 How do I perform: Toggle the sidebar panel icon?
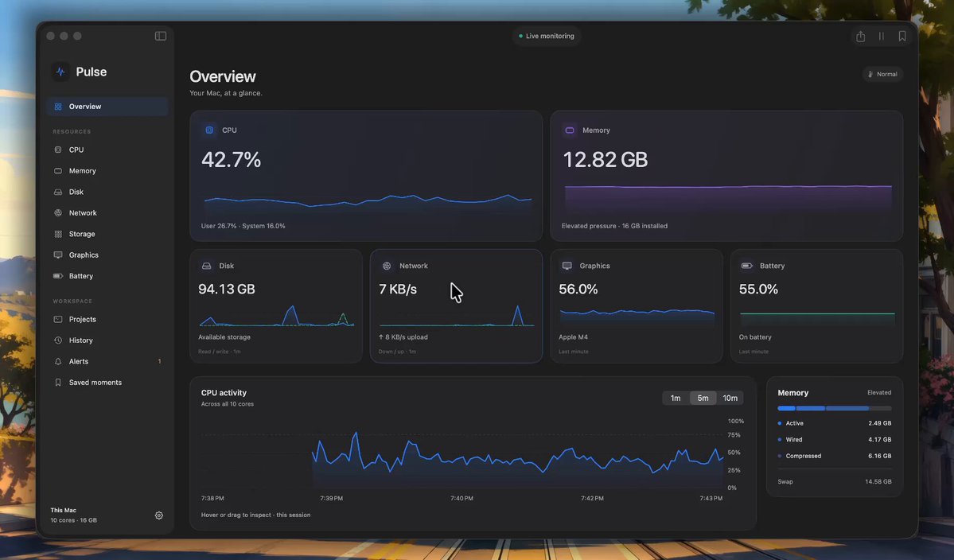pyautogui.click(x=161, y=36)
